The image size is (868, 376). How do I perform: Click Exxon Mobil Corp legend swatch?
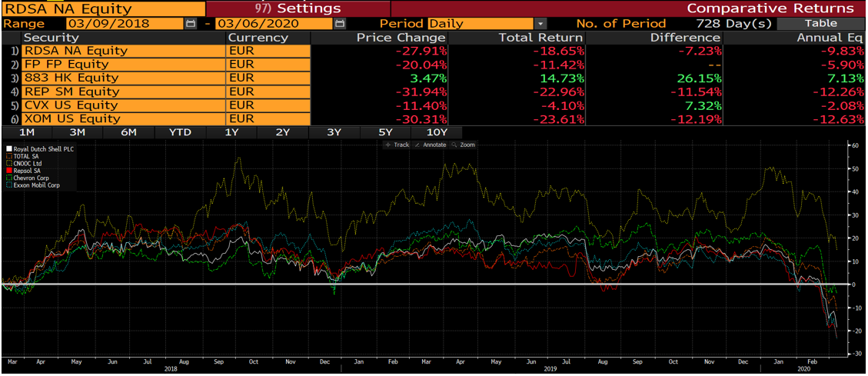(x=9, y=185)
